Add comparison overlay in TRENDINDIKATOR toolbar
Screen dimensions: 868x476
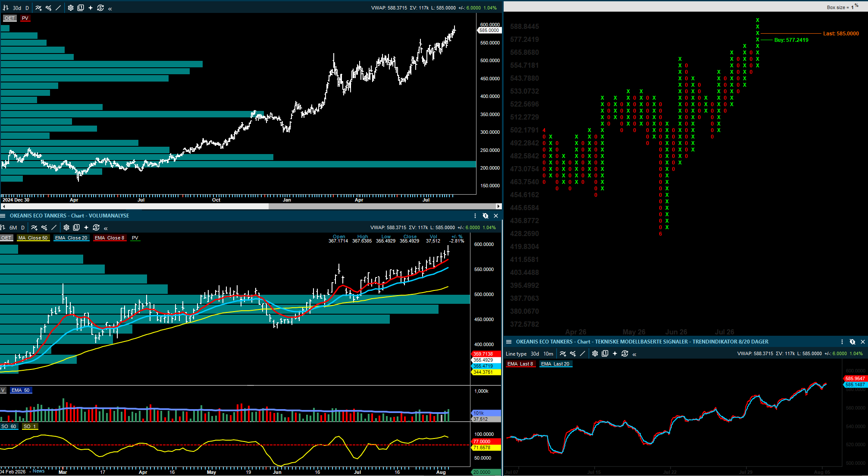click(x=573, y=353)
